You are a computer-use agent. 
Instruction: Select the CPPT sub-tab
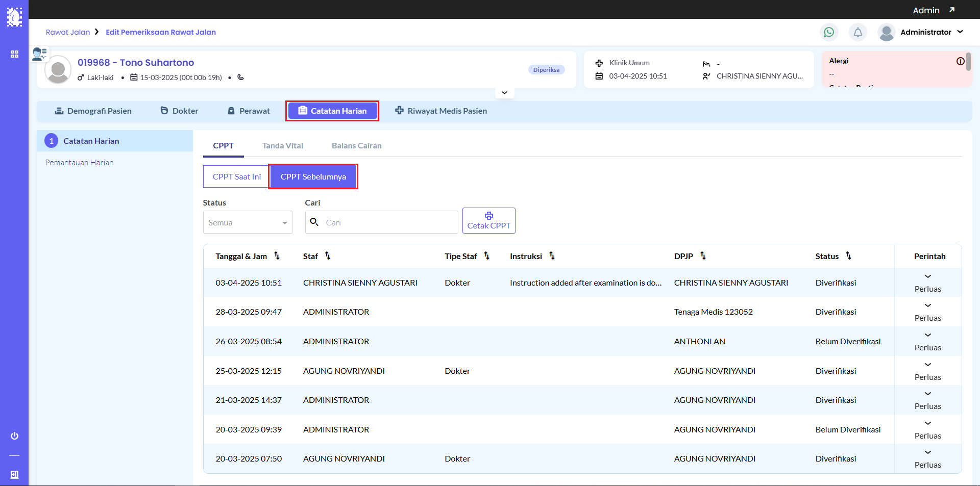click(x=224, y=146)
